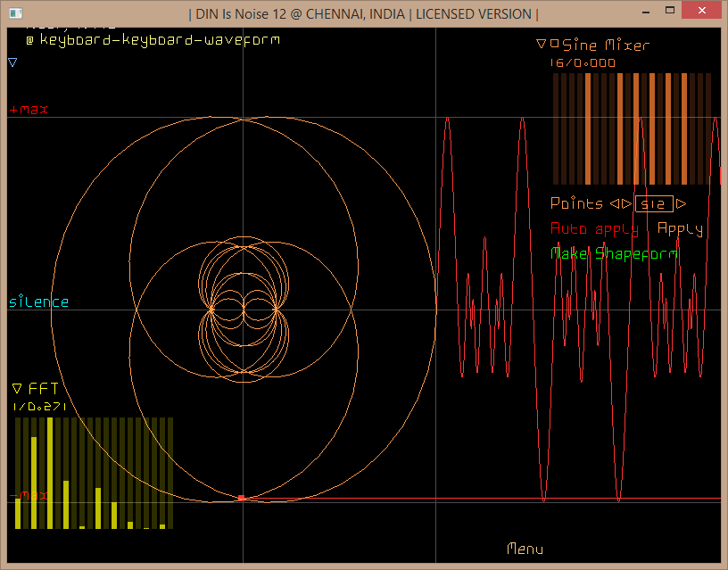Click the small square beside Sine Mixer
The height and width of the screenshot is (570, 728).
(x=554, y=43)
